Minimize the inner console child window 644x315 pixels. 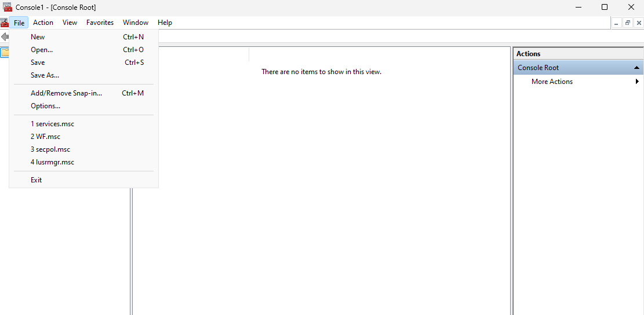(616, 23)
